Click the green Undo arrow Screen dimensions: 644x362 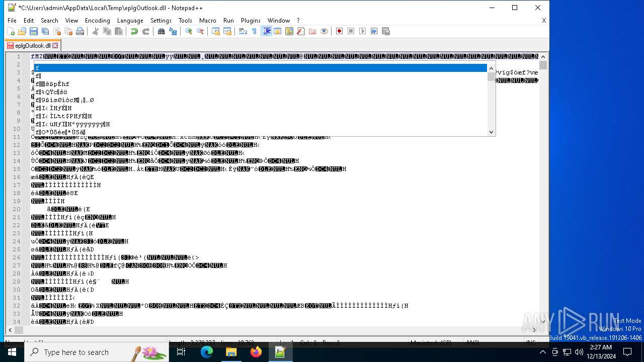pyautogui.click(x=134, y=31)
